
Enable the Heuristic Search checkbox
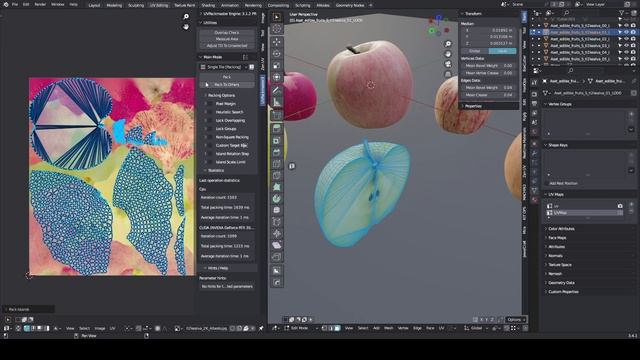(210, 112)
